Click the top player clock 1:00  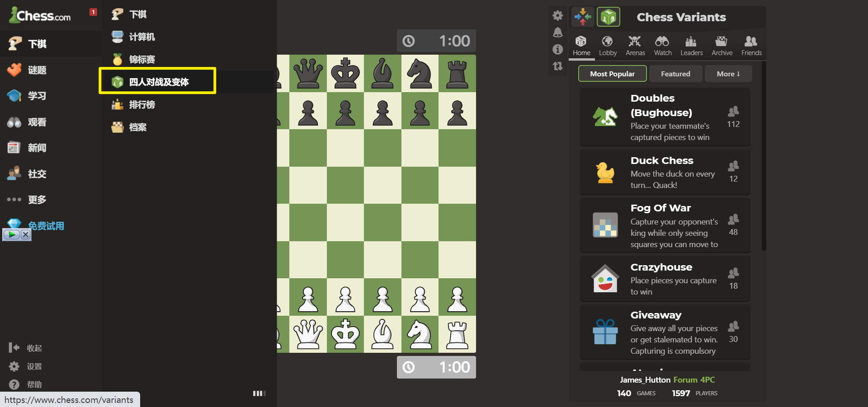(436, 41)
